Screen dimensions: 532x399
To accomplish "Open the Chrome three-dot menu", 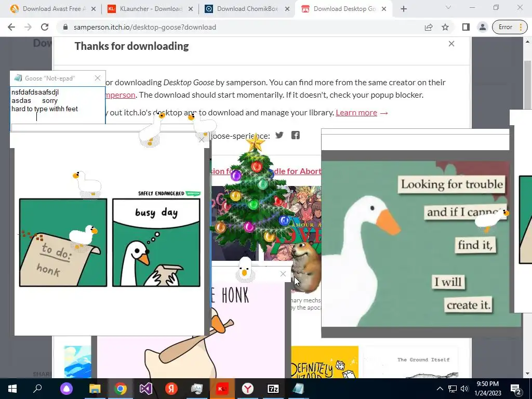I will click(521, 27).
